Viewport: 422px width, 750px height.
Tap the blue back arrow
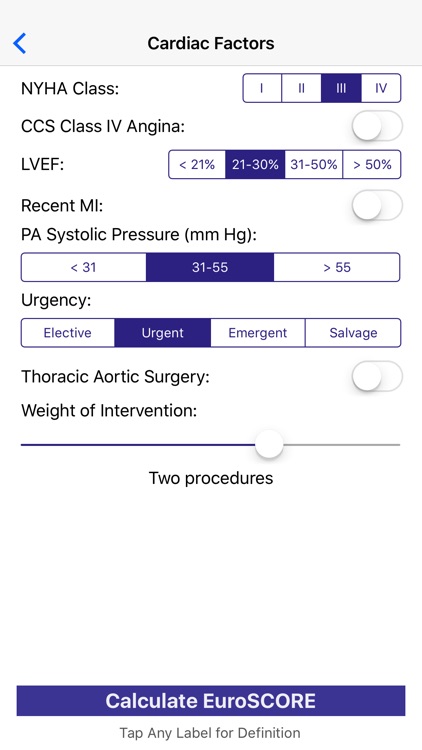20,44
